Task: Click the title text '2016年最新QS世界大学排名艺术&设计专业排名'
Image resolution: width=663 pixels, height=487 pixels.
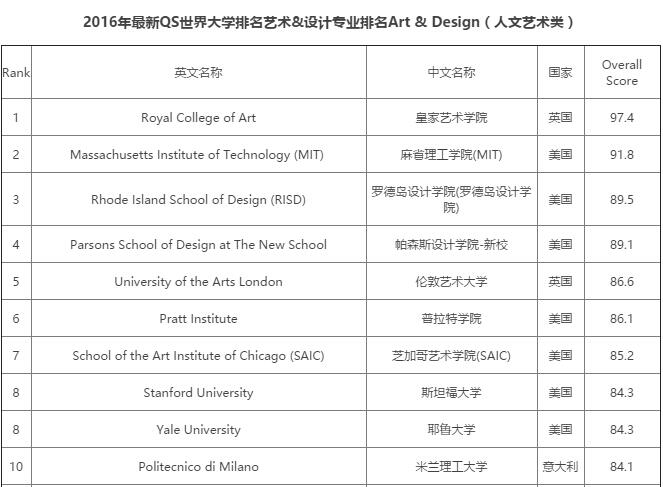Action: [x=235, y=22]
